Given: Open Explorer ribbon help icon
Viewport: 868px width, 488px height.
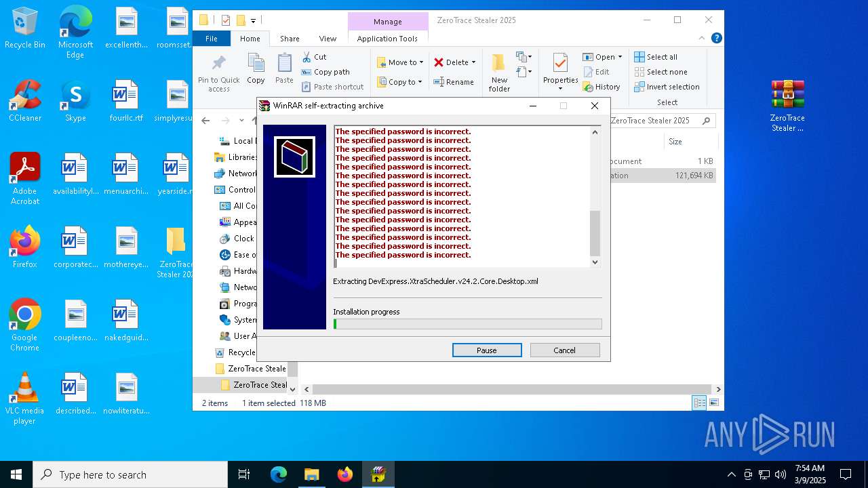Looking at the screenshot, I should (716, 39).
